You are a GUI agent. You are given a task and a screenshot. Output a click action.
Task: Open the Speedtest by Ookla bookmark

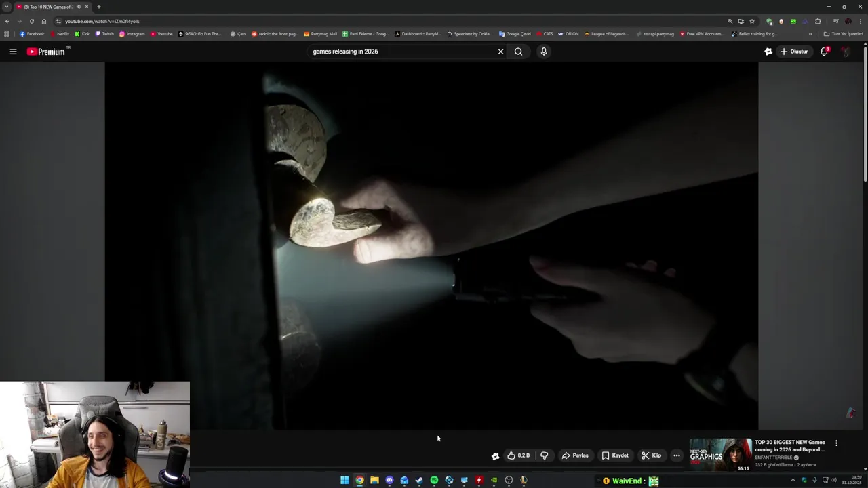(469, 34)
